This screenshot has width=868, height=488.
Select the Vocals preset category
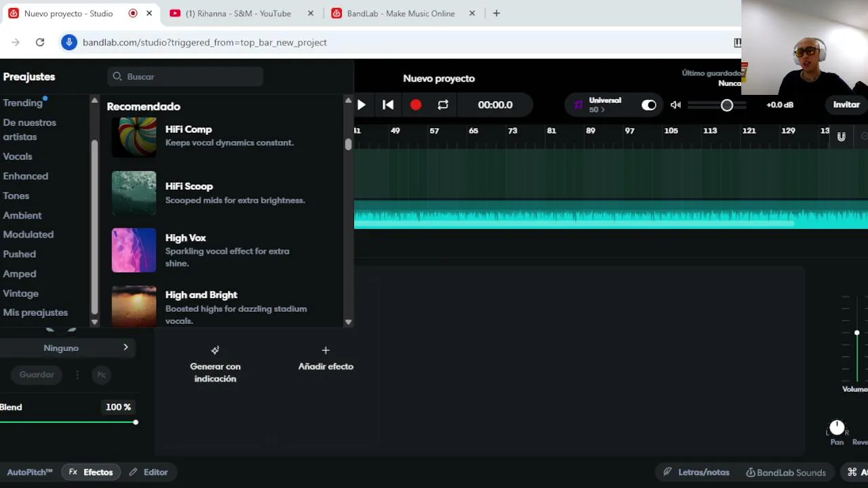tap(17, 157)
